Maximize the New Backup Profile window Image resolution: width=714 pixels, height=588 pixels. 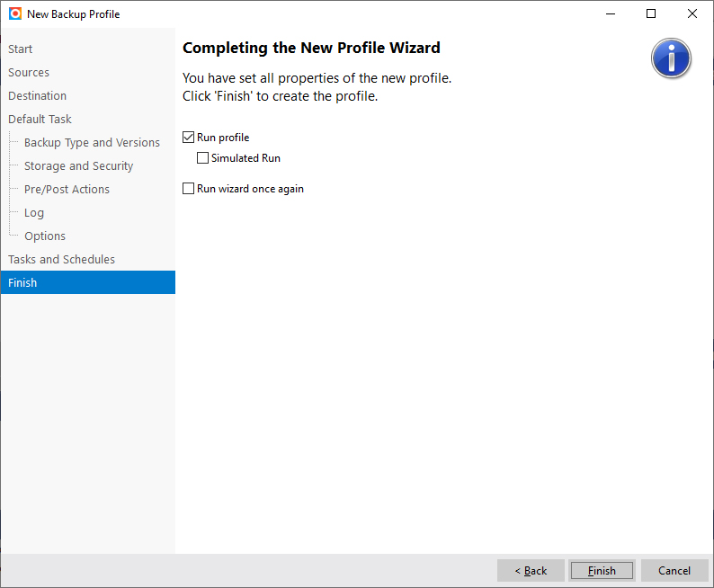651,13
